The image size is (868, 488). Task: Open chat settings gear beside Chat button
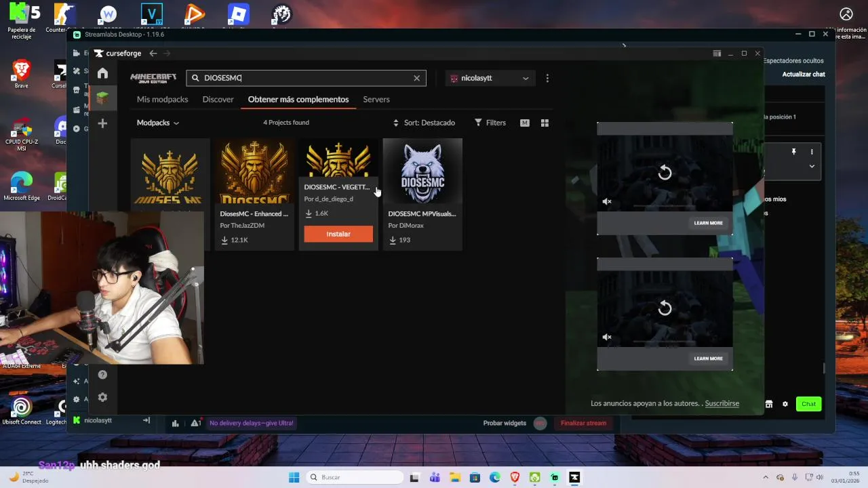(785, 404)
